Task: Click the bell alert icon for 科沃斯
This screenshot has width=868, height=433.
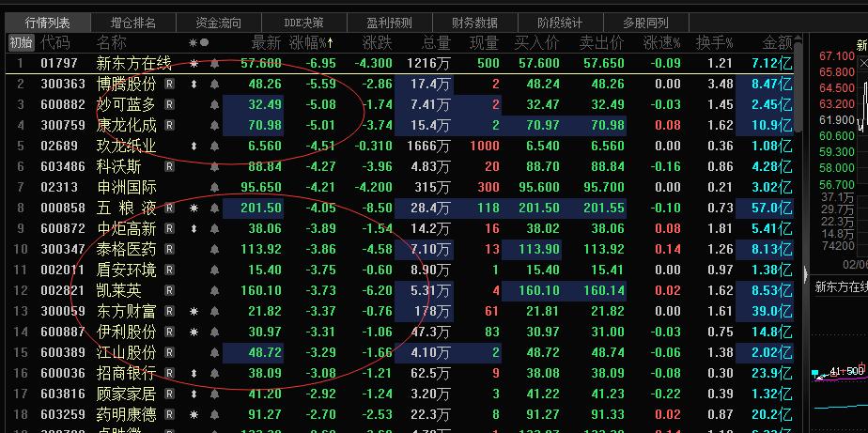Action: 215,166
